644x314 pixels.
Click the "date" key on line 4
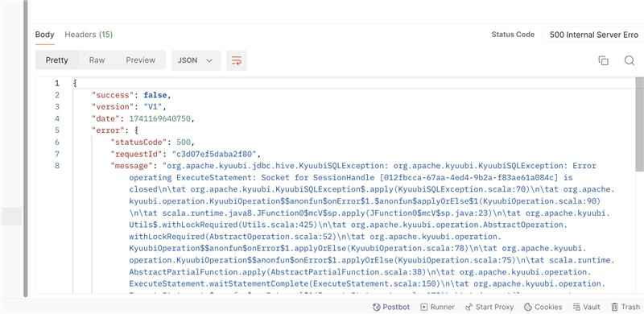105,119
